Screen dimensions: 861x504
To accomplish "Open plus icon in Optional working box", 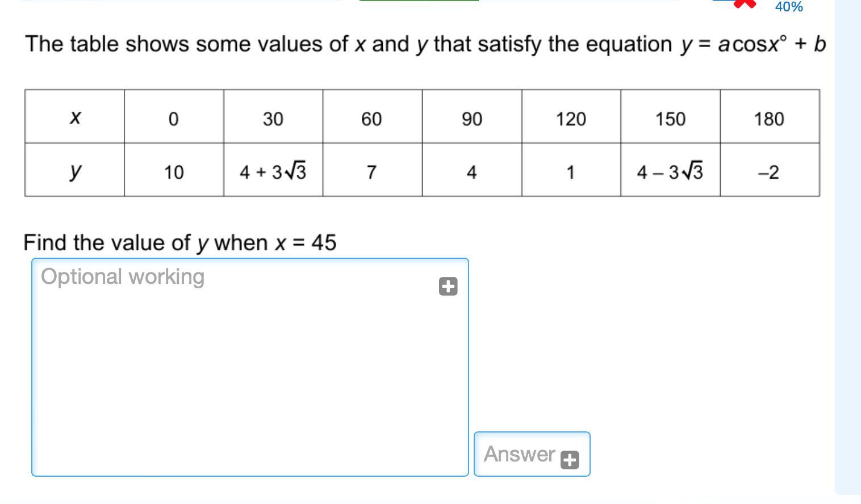I will (x=448, y=287).
